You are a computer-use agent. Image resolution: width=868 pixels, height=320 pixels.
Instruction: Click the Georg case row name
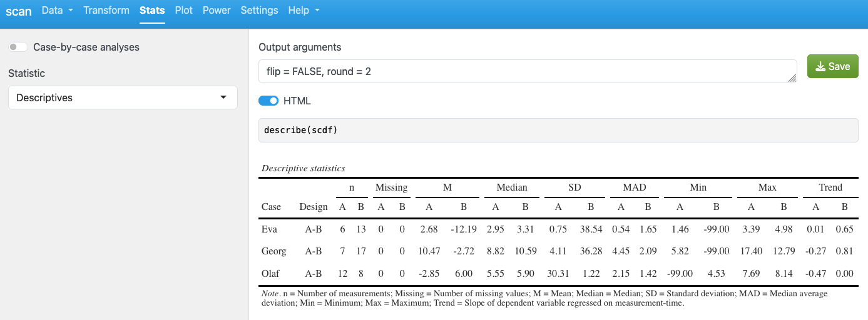(274, 251)
